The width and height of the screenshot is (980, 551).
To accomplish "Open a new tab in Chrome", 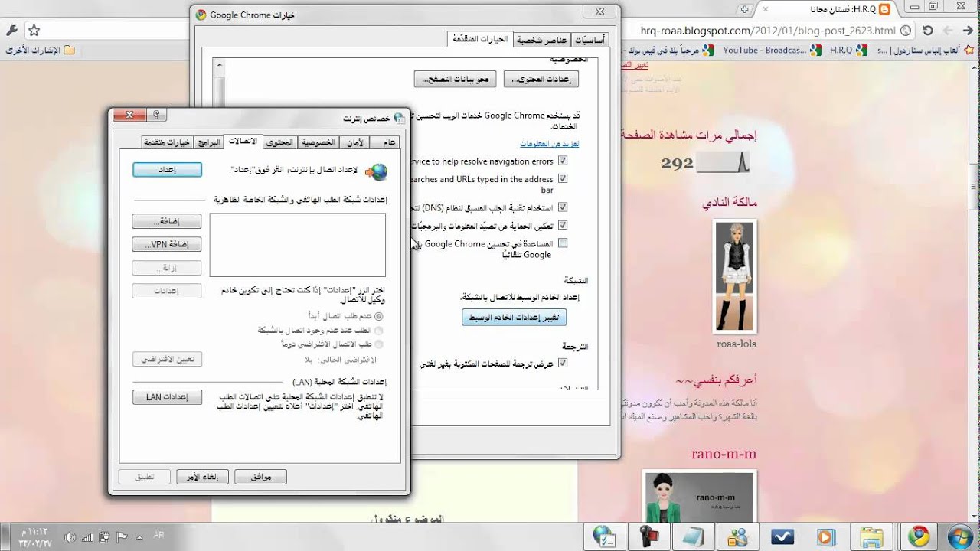I will [744, 9].
